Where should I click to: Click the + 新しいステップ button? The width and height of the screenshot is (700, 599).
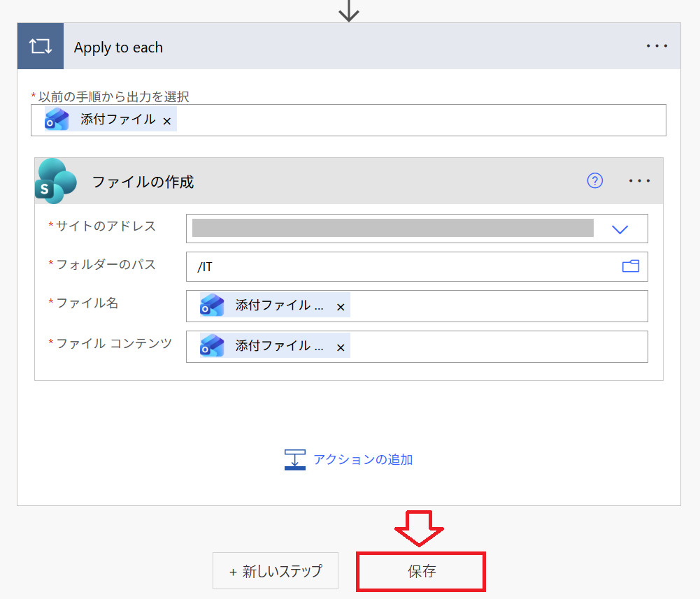276,571
